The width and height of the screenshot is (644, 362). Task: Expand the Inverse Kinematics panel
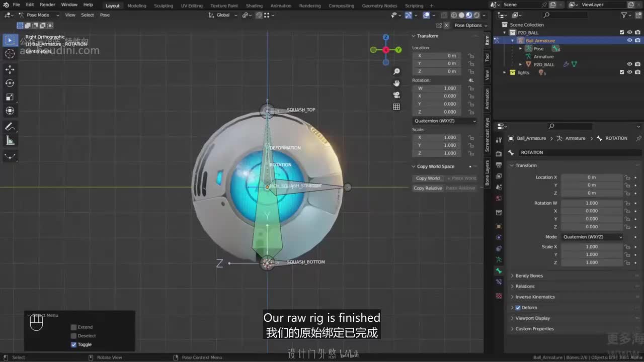pyautogui.click(x=535, y=297)
